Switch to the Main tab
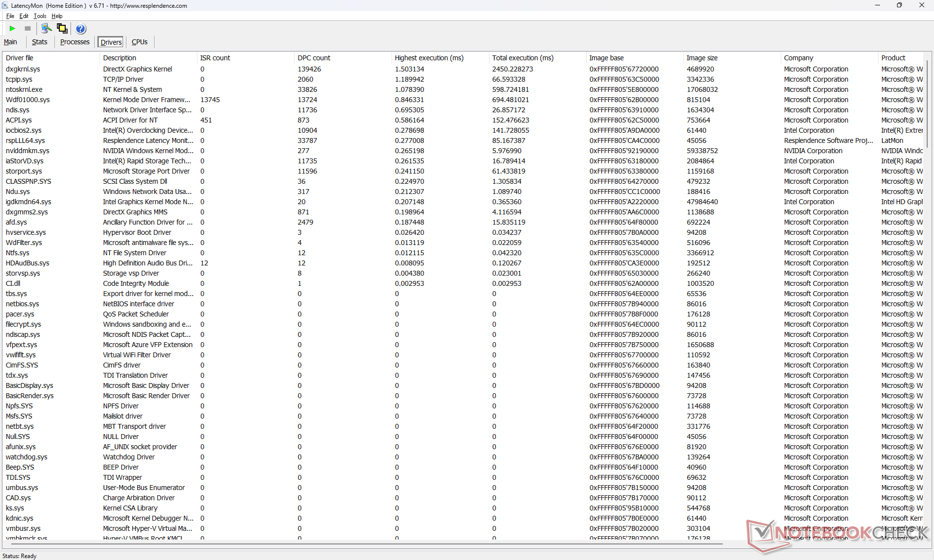 click(10, 42)
